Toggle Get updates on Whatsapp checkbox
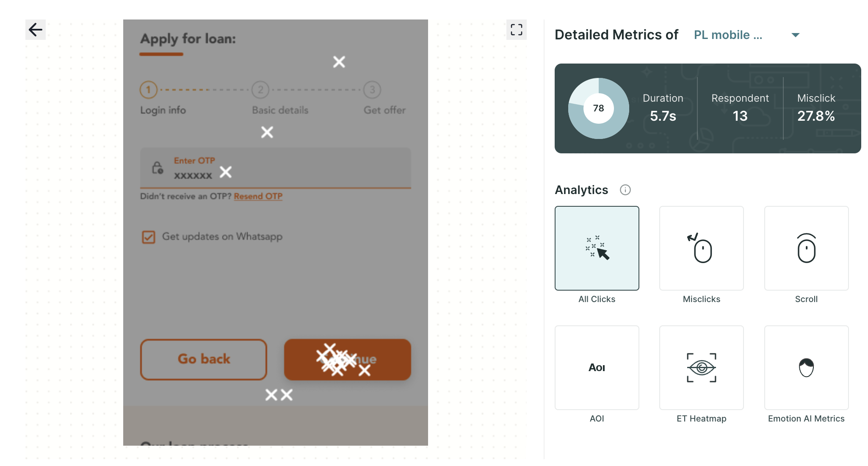 149,237
